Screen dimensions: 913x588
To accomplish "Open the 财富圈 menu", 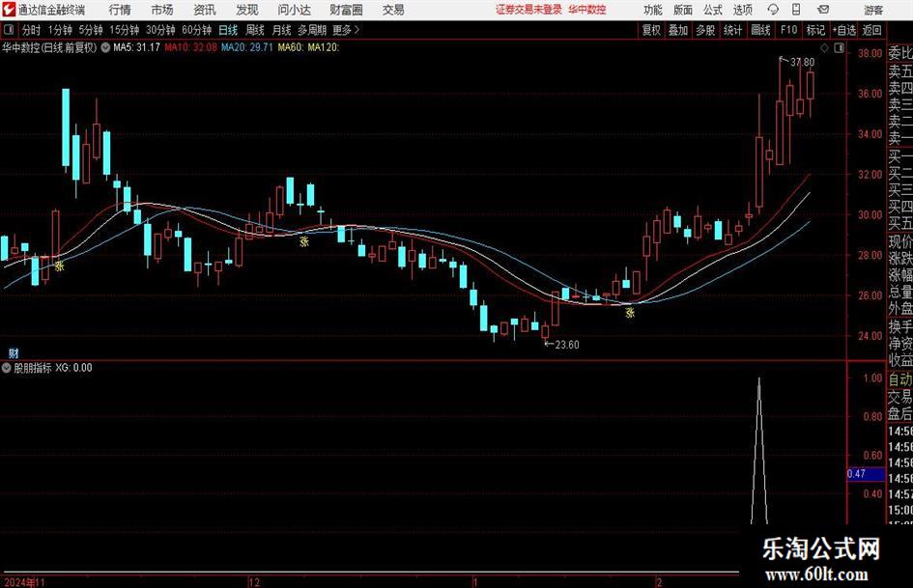I will (x=346, y=10).
